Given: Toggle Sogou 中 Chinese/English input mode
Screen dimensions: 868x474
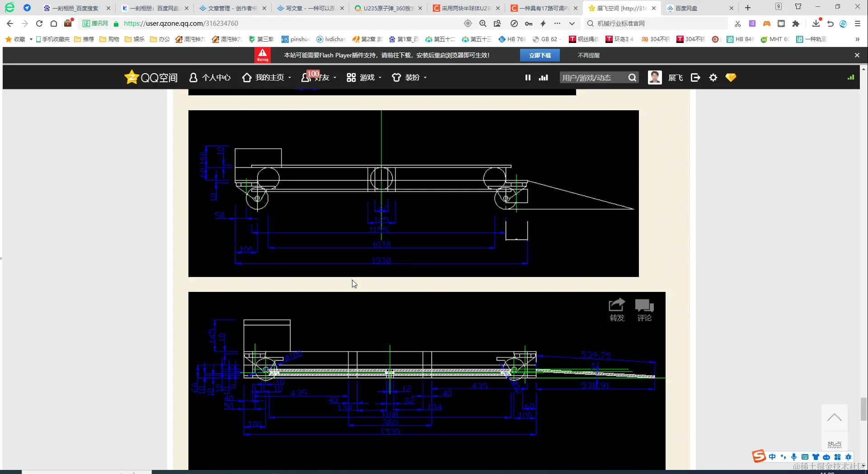Looking at the screenshot, I should (x=772, y=457).
